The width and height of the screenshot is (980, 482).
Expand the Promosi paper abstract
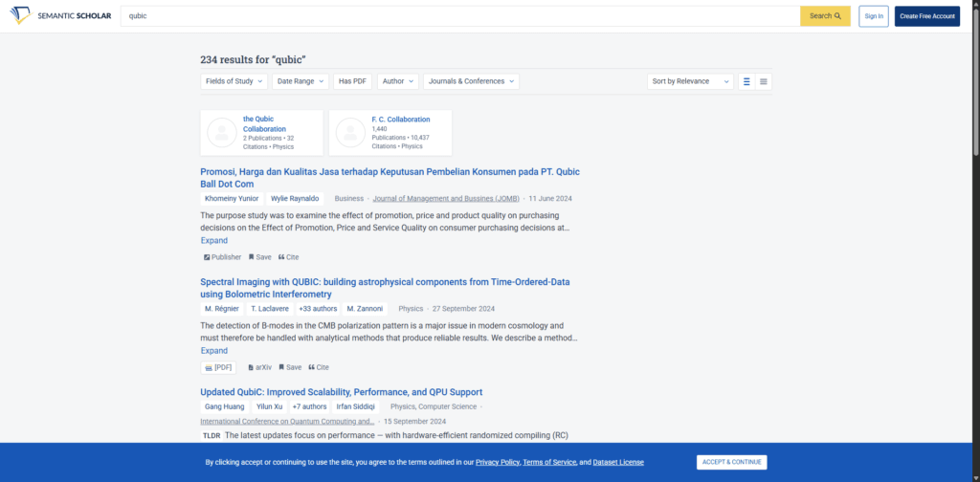[213, 240]
